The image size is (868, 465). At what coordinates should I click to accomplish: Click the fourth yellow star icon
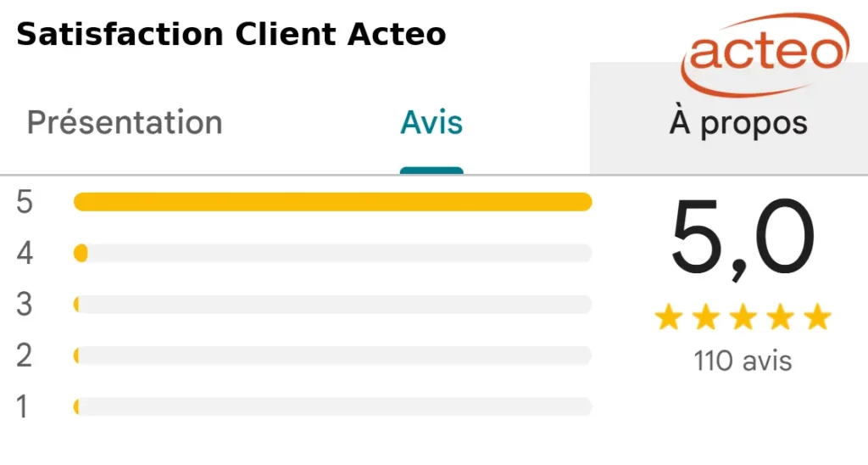click(x=781, y=317)
